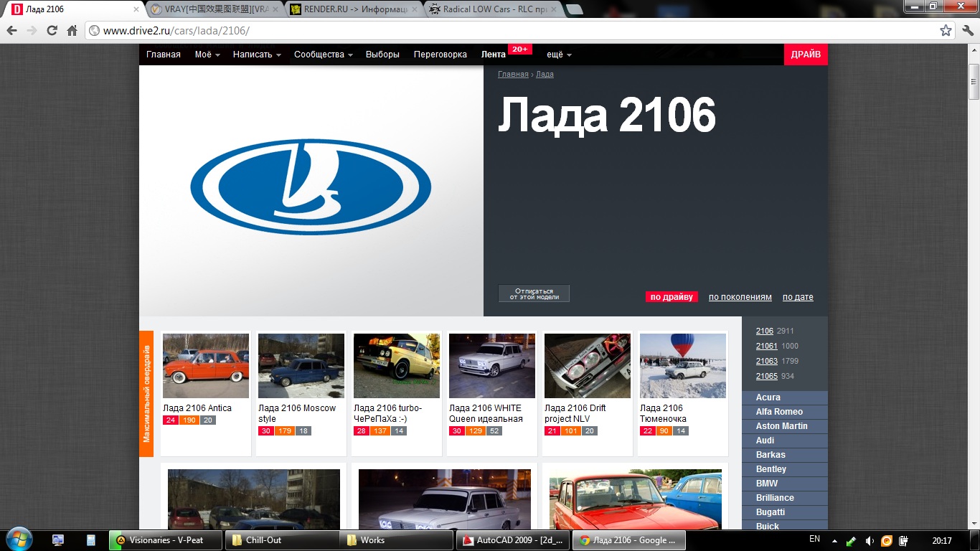The width and height of the screenshot is (980, 551).
Task: Click the browser back arrow
Action: [12, 31]
